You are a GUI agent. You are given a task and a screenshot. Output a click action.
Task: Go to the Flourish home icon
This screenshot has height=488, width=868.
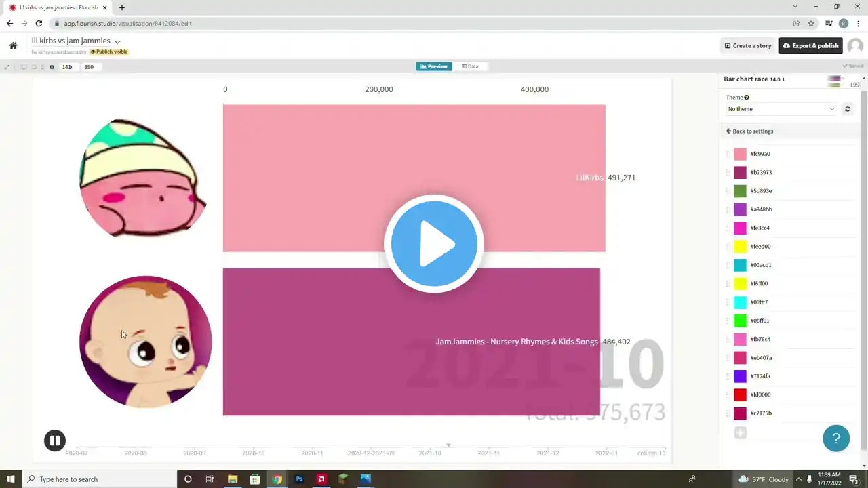[x=13, y=45]
